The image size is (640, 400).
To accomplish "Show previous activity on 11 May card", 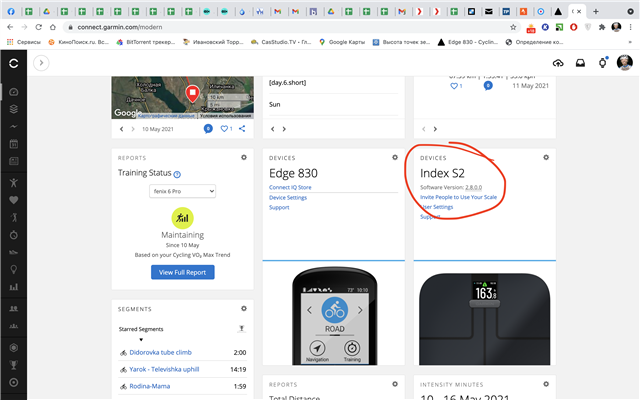I will (x=424, y=129).
